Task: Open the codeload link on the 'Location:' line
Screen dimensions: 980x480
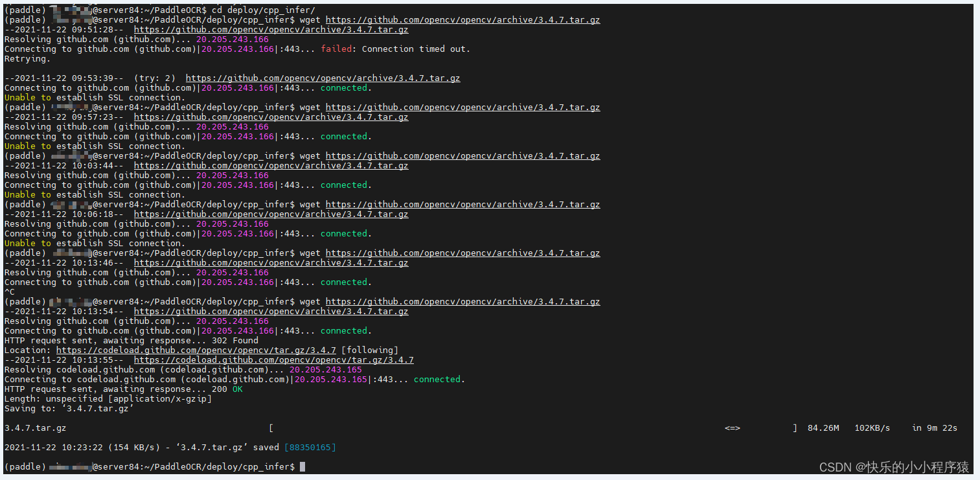Action: [196, 350]
